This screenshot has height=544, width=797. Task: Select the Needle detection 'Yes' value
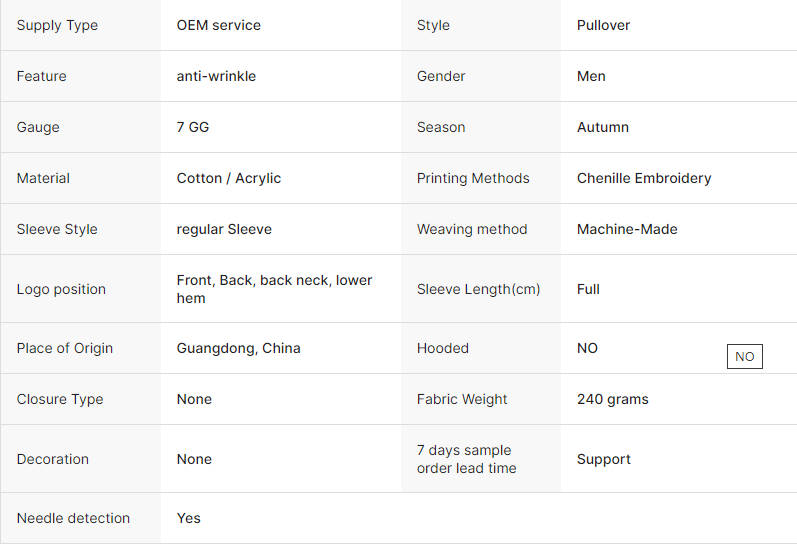click(x=189, y=518)
